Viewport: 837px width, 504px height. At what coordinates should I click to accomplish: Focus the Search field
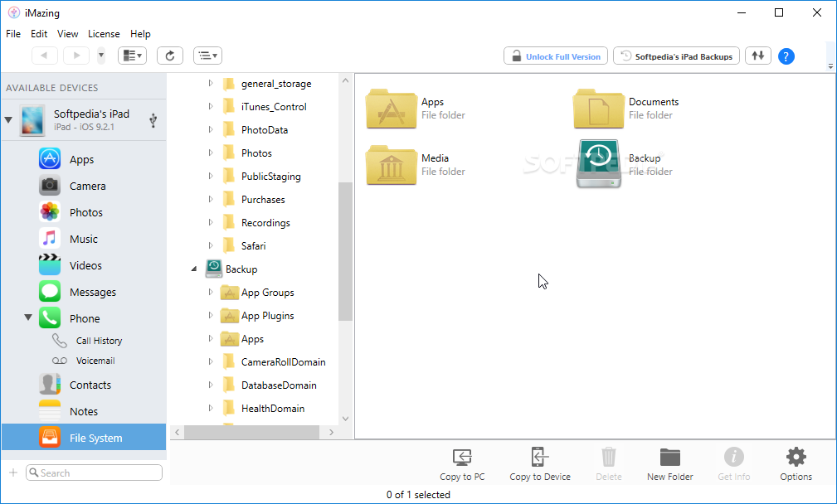pos(94,472)
